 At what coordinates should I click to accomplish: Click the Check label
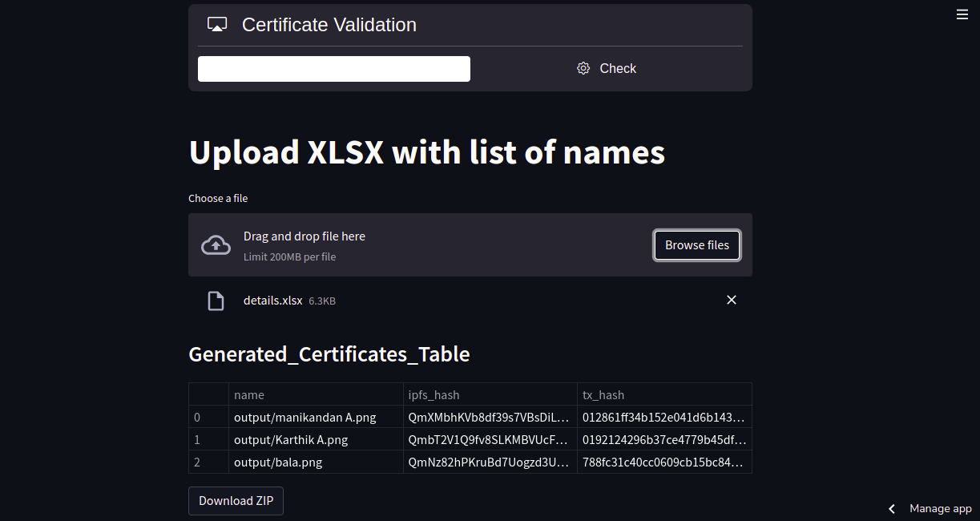[618, 68]
